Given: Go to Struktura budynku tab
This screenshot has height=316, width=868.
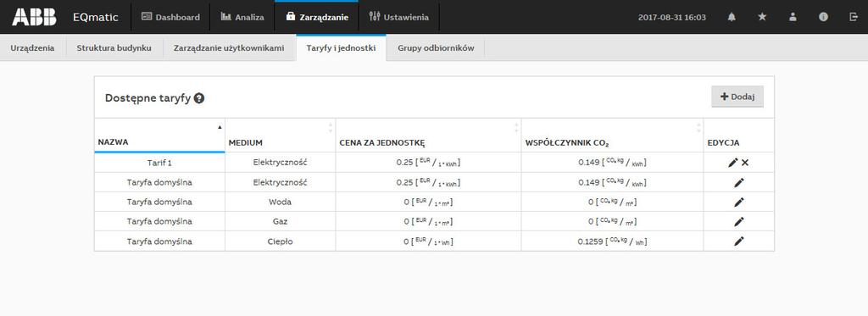Looking at the screenshot, I should coord(114,48).
